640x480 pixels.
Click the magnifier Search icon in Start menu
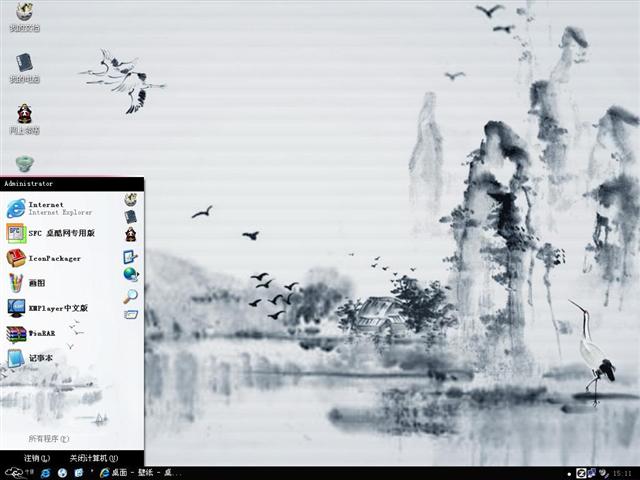[130, 296]
